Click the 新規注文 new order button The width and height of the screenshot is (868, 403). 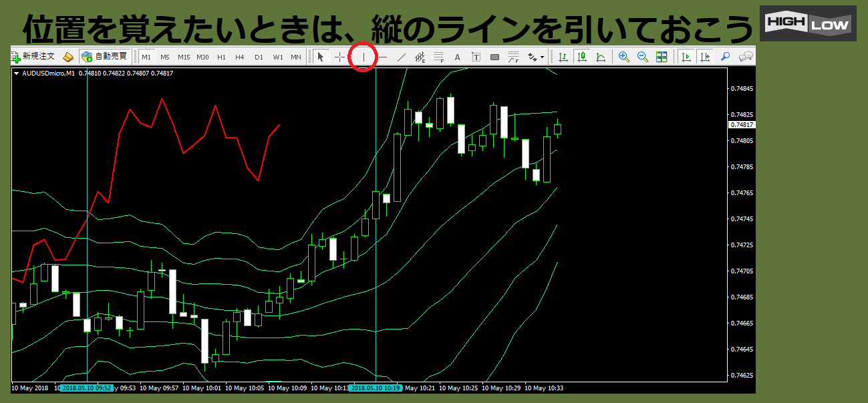(32, 57)
